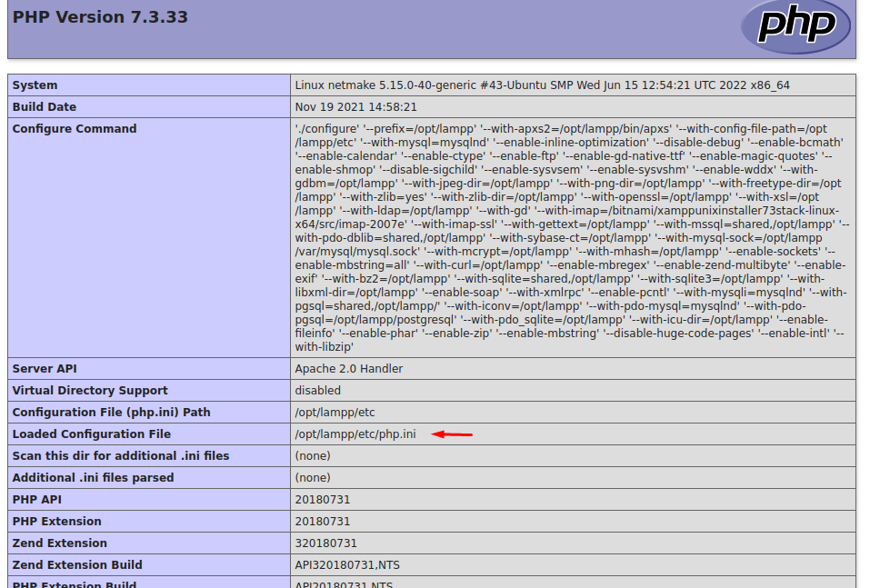The width and height of the screenshot is (890, 588).
Task: Select the disabled value for Virtual Directory Support
Action: pyautogui.click(x=317, y=391)
